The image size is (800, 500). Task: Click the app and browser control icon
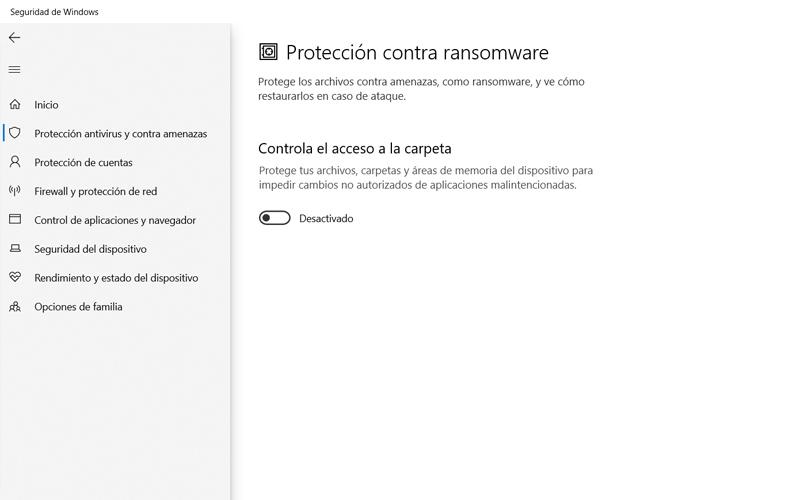pos(15,220)
